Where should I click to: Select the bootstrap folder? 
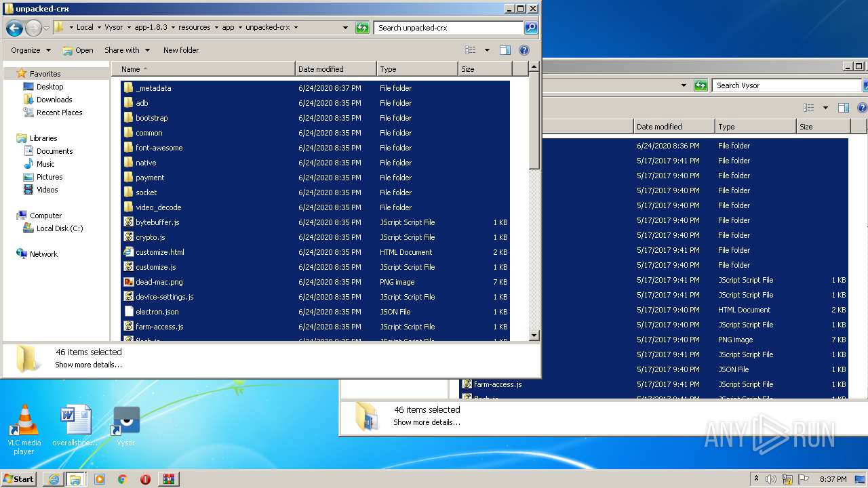(x=315, y=118)
